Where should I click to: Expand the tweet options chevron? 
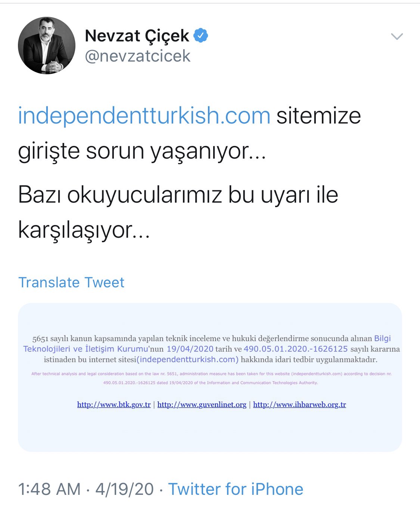[396, 36]
